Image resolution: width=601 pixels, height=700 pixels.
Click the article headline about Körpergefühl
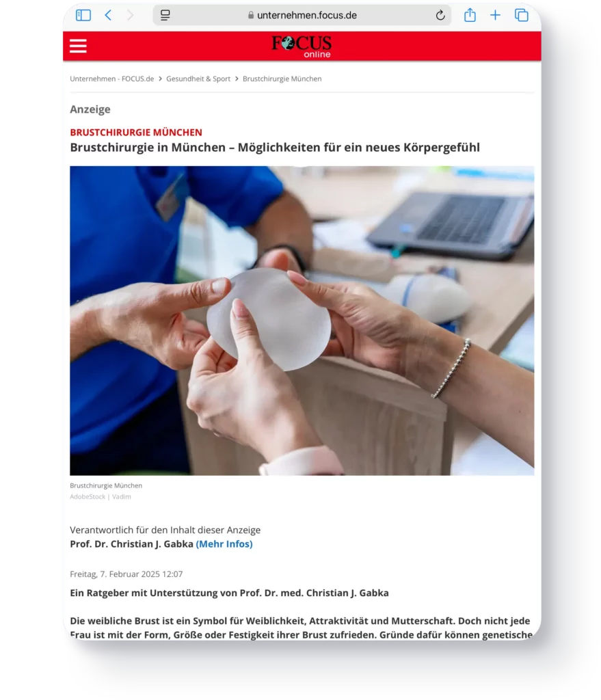click(x=275, y=148)
